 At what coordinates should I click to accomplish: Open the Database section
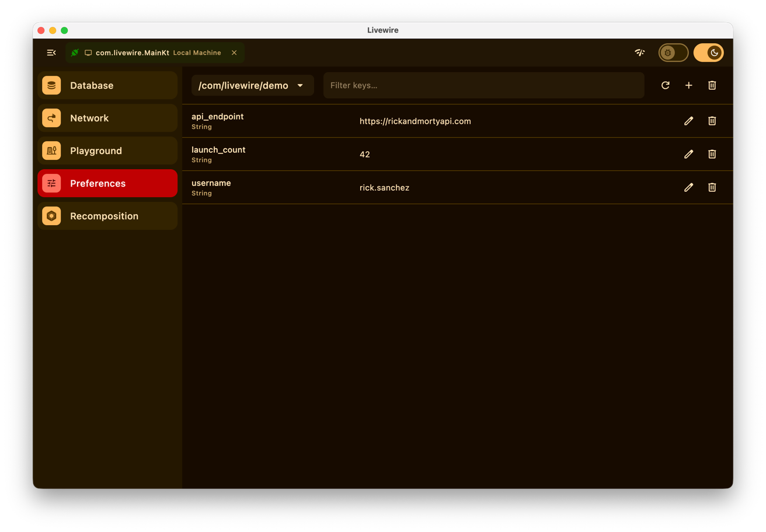tap(107, 85)
